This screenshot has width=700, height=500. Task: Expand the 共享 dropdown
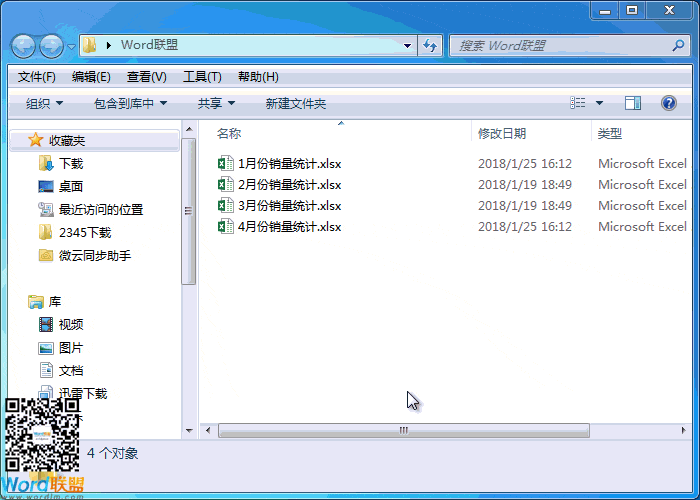tap(216, 104)
